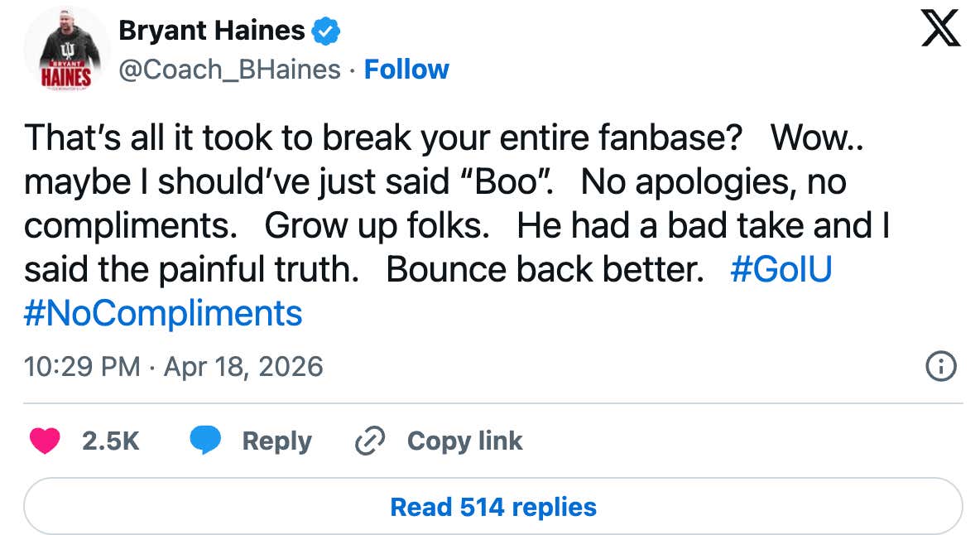Open the #NoCompliments hashtag
980x535 pixels.
pyautogui.click(x=162, y=313)
